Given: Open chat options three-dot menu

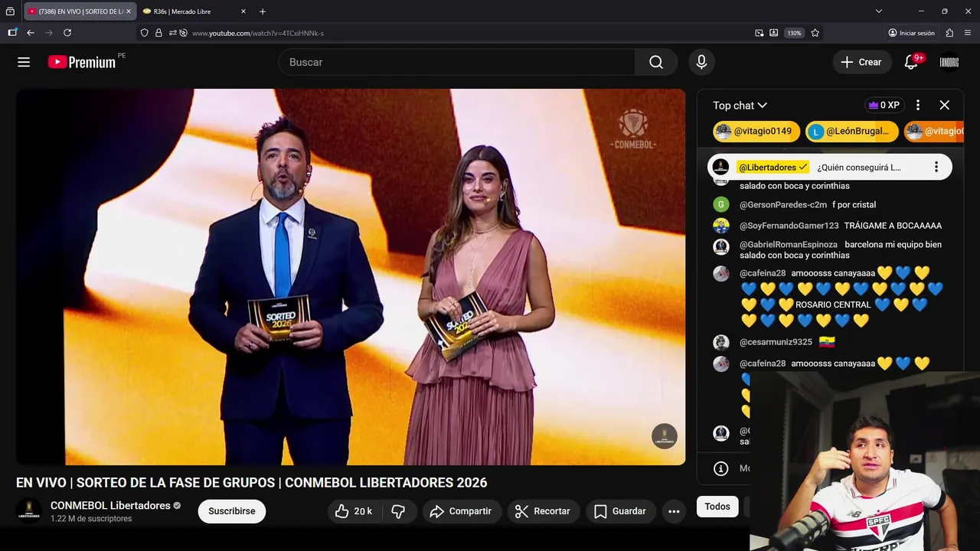Looking at the screenshot, I should coord(918,106).
